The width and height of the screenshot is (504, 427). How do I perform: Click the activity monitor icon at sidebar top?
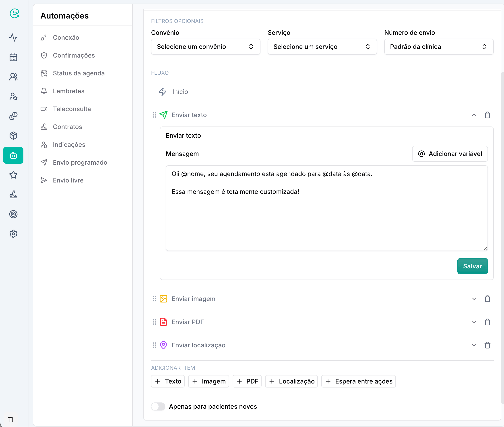(x=14, y=38)
